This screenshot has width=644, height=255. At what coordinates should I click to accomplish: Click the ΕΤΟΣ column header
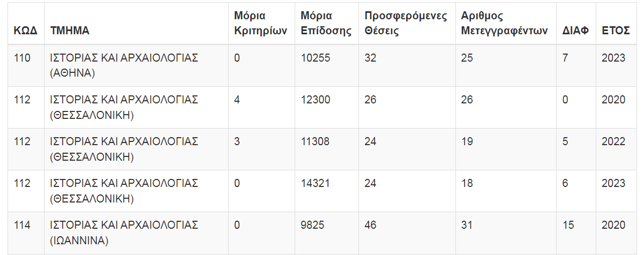[615, 31]
